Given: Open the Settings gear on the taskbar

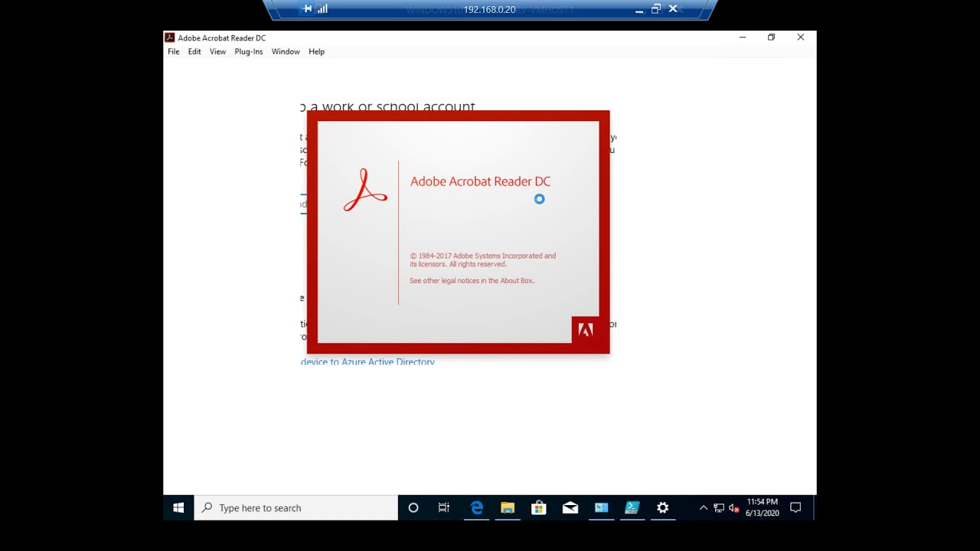Looking at the screenshot, I should (x=663, y=507).
